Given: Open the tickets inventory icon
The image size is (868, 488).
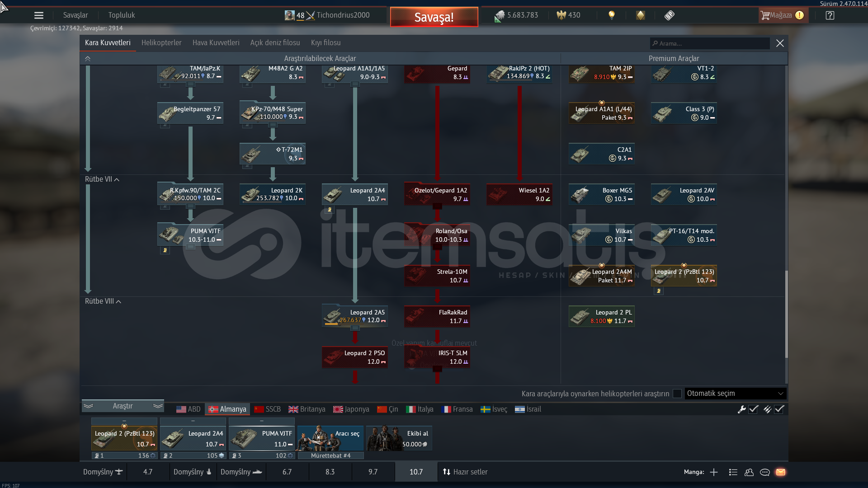Looking at the screenshot, I should [x=670, y=15].
